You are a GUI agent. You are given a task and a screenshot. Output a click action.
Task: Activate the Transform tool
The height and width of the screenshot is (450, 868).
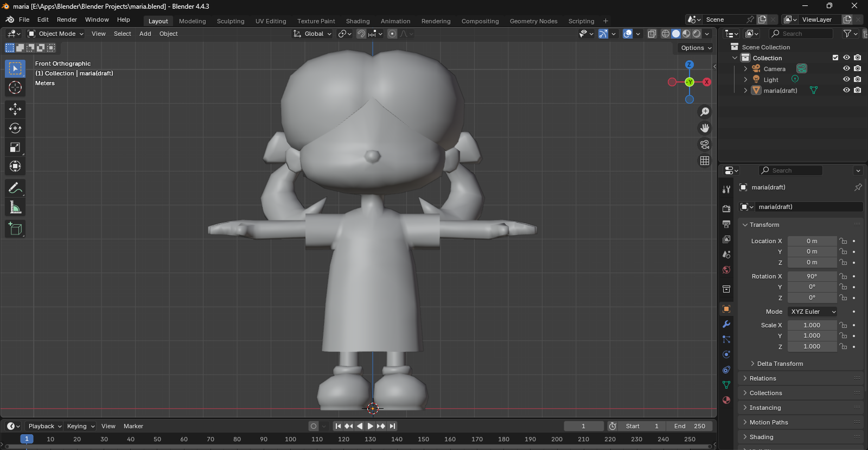(x=15, y=166)
